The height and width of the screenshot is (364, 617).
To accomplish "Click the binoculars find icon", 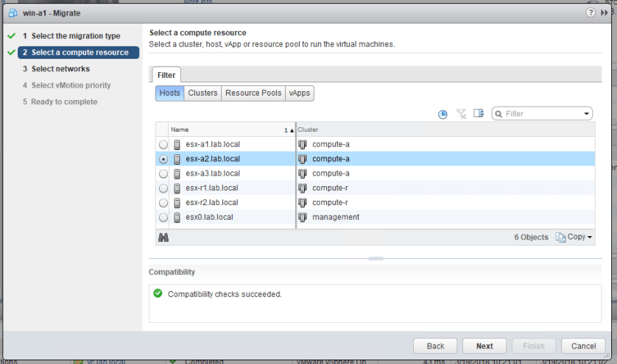I will (163, 238).
